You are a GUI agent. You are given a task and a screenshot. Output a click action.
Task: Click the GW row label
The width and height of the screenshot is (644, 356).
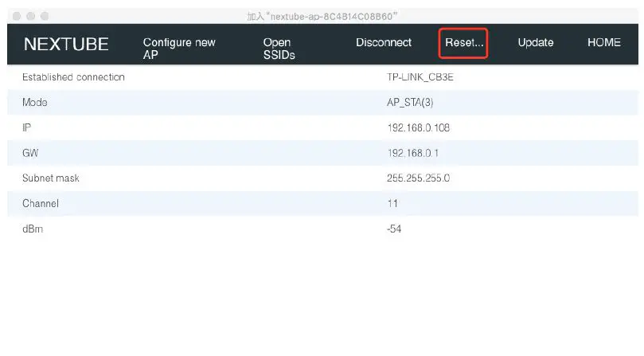(x=30, y=153)
